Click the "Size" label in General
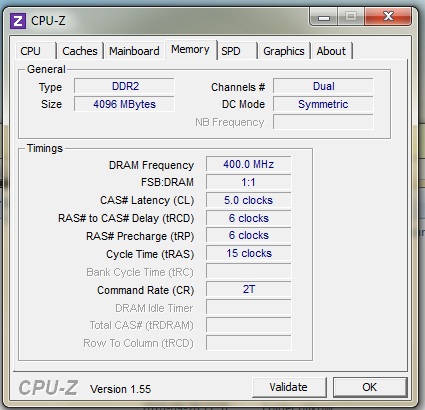 click(x=51, y=104)
